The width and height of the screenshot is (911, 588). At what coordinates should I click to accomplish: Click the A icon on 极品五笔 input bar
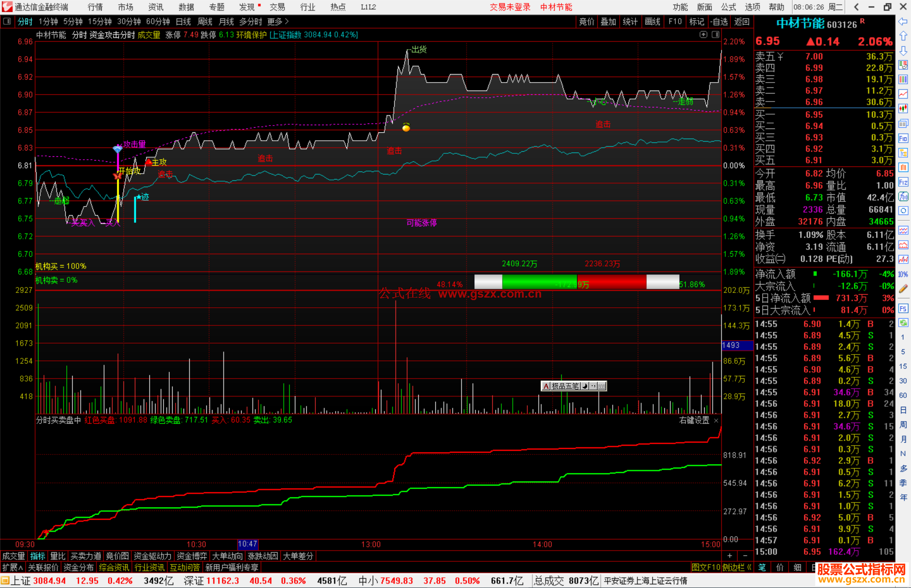(546, 386)
